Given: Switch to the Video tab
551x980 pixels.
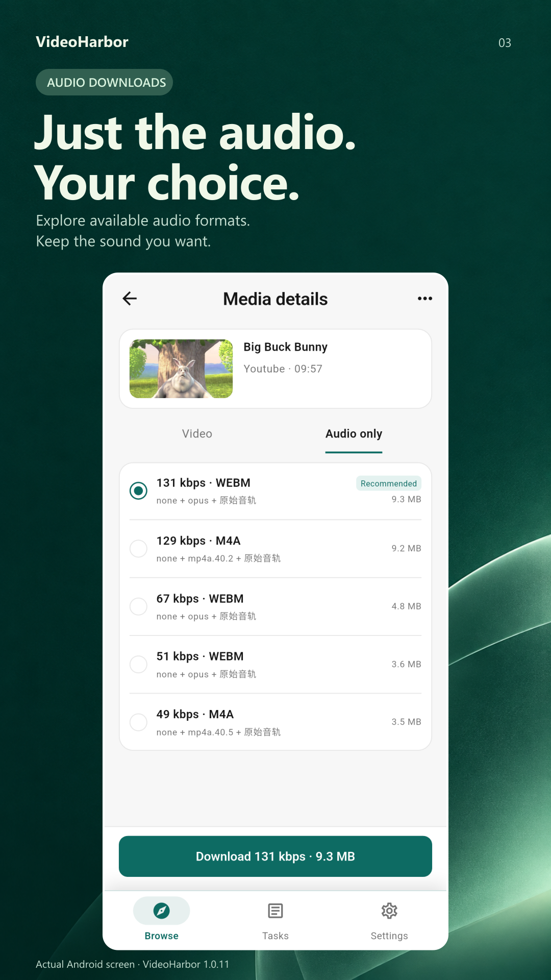Looking at the screenshot, I should pos(197,434).
